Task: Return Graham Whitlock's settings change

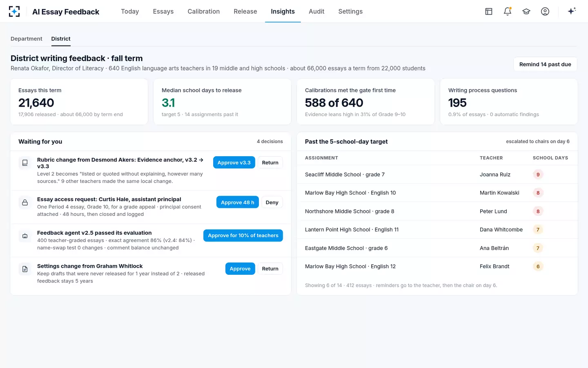Action: pyautogui.click(x=270, y=269)
